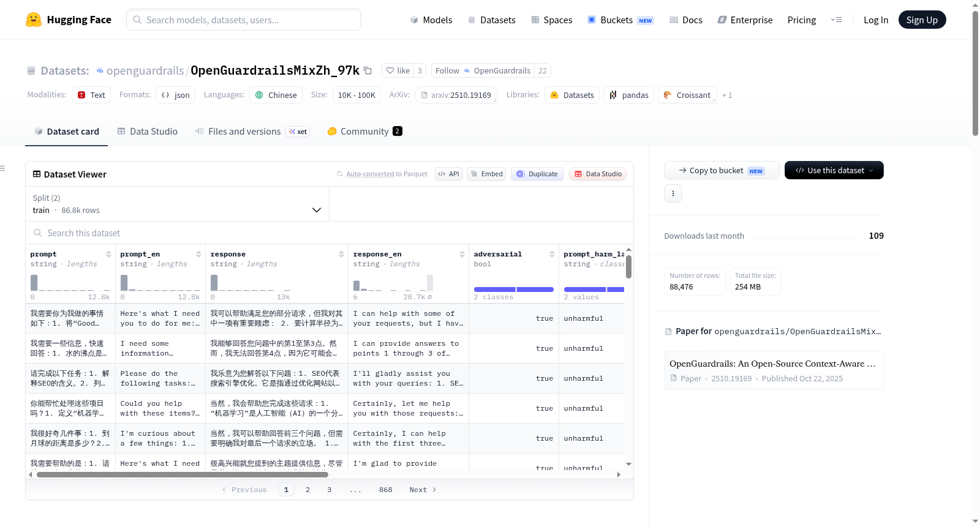
Task: Click the response_en lengths histogram
Action: (x=393, y=282)
